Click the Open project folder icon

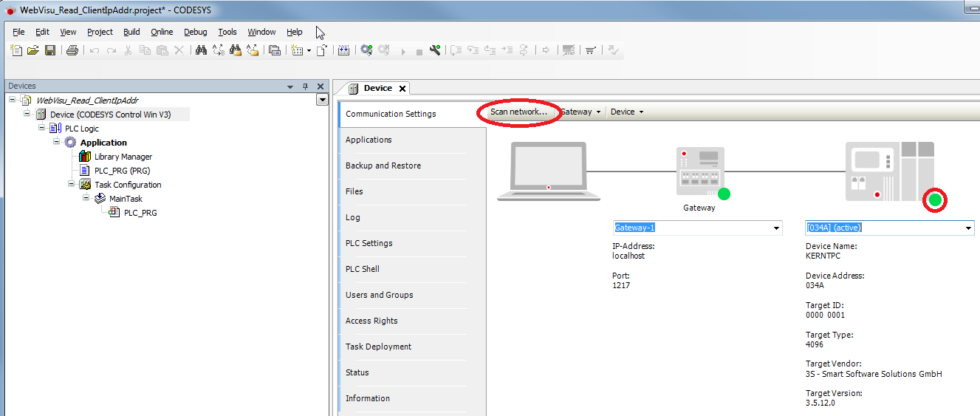pyautogui.click(x=32, y=50)
